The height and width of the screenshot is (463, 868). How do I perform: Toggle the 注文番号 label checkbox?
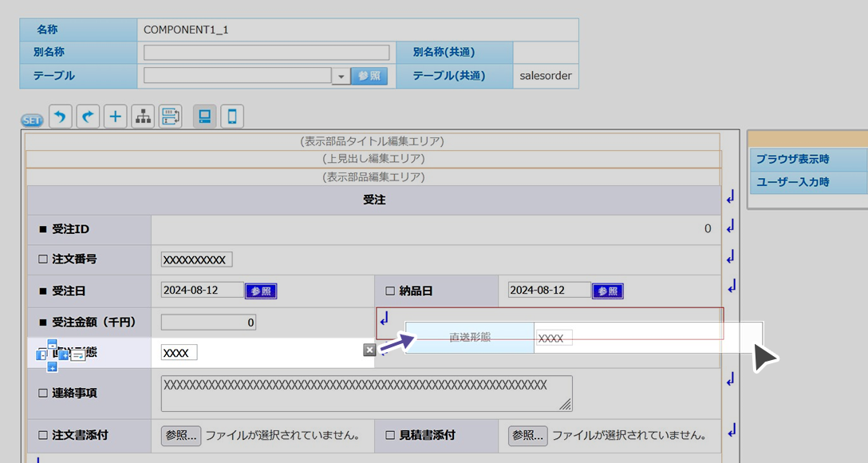[43, 259]
